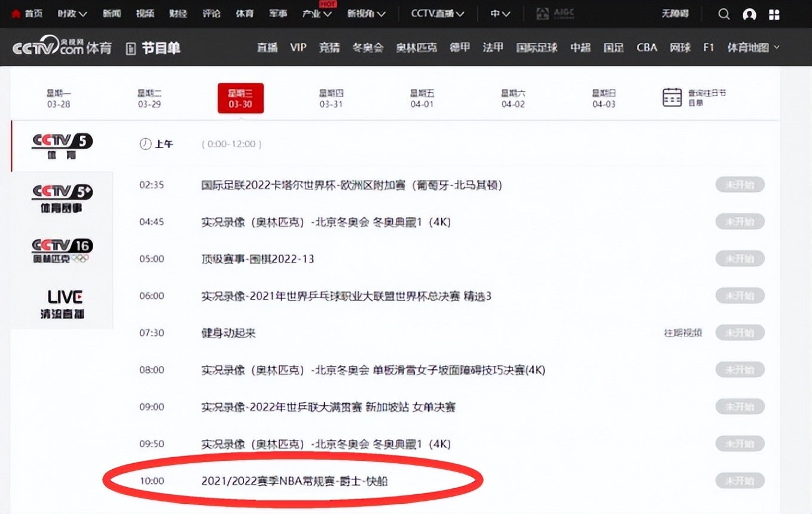
Task: Click 未开始 status for the 02:35 program
Action: tap(740, 185)
